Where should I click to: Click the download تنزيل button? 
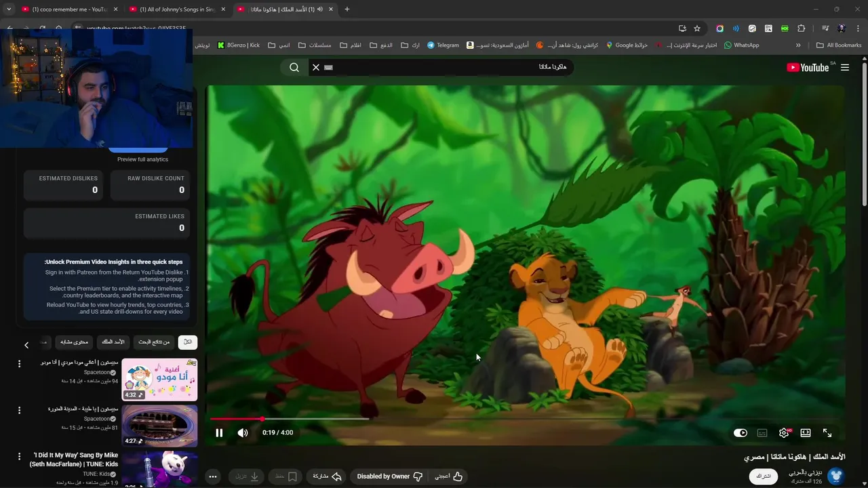point(248,476)
